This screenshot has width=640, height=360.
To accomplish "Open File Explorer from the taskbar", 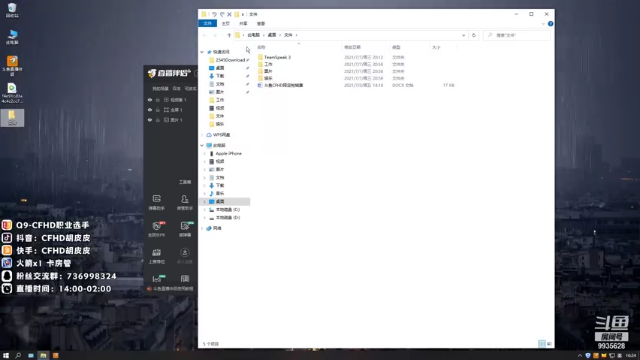I will [x=43, y=356].
